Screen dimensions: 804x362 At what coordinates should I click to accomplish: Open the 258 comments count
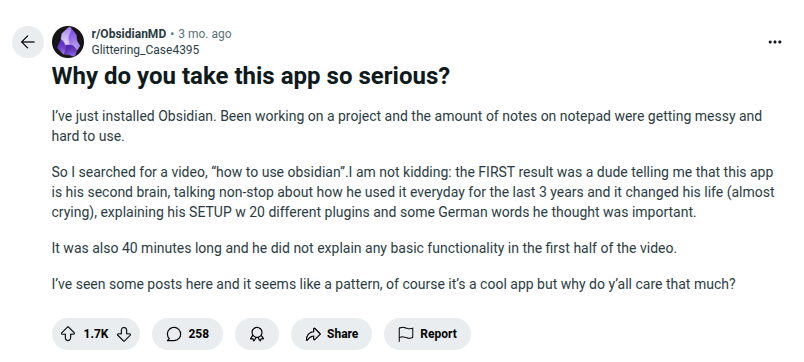tap(198, 334)
